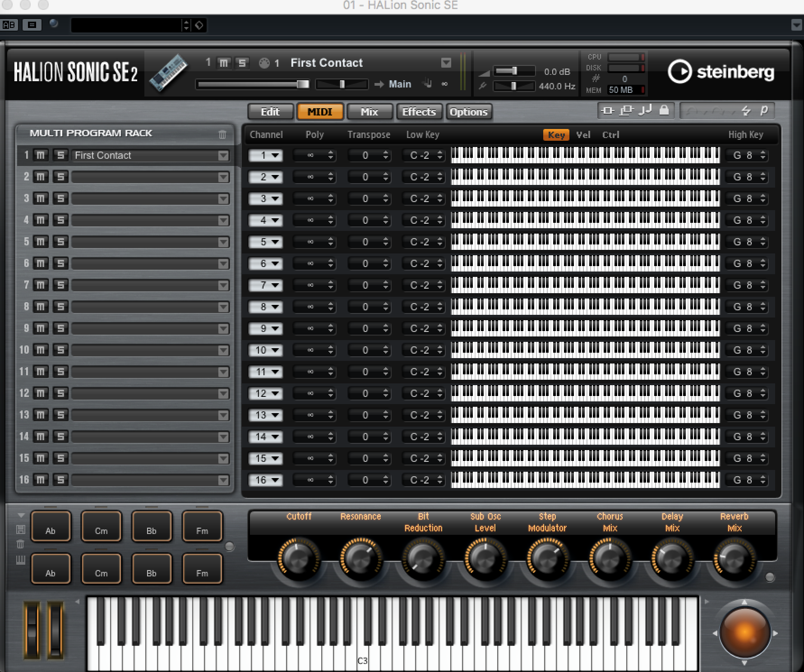Trigger the Fm pad in bottom row
This screenshot has width=804, height=672.
tap(202, 569)
